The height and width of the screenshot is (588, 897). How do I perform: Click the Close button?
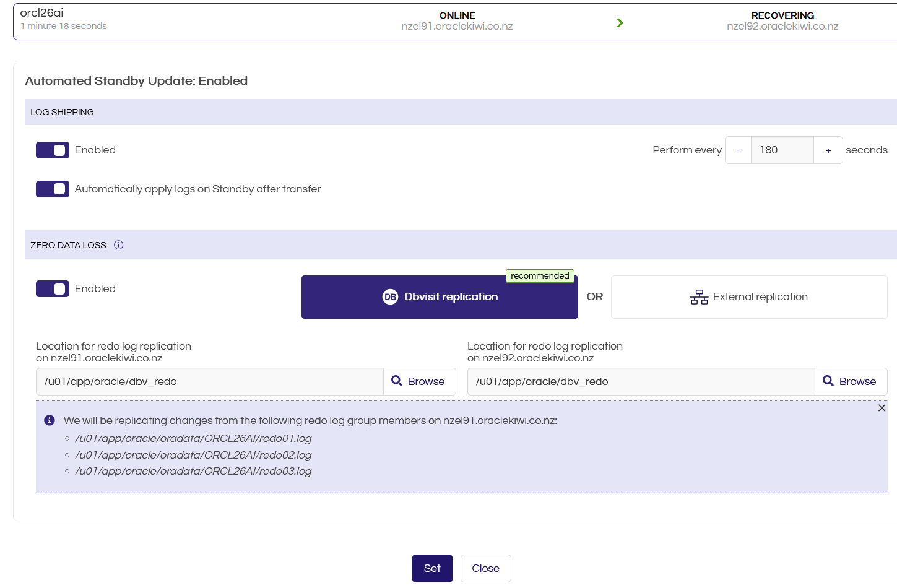pos(485,568)
